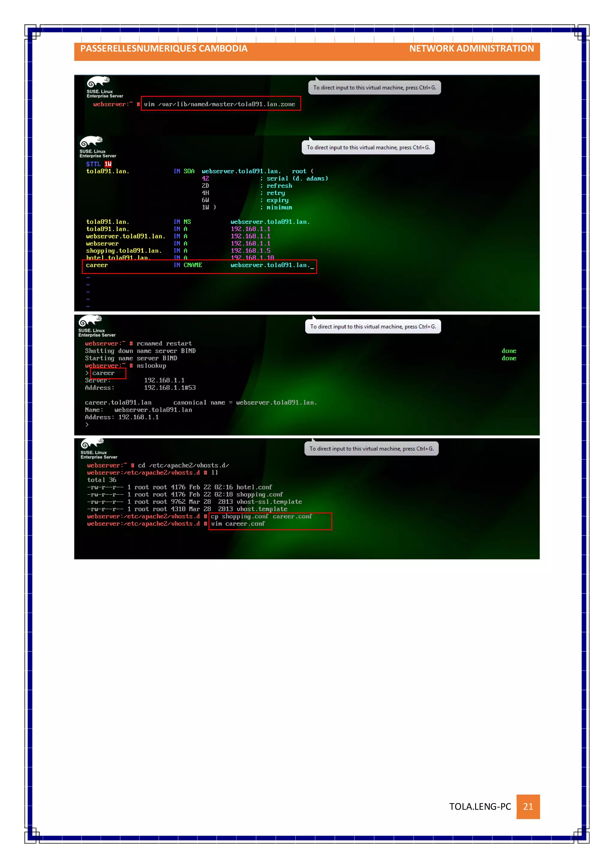Click the vim career.conf command
This screenshot has height=868, width=614.
[x=238, y=524]
